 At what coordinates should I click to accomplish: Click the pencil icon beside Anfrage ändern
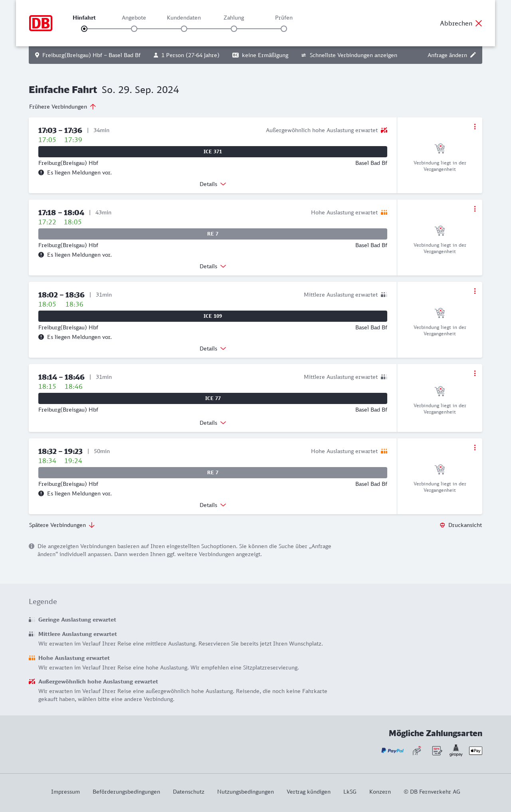(x=473, y=55)
